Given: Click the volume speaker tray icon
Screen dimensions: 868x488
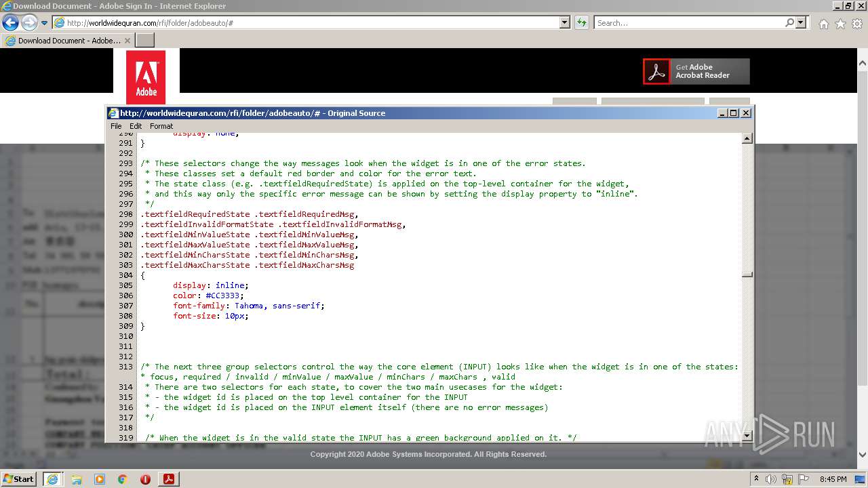Looking at the screenshot, I should [771, 479].
